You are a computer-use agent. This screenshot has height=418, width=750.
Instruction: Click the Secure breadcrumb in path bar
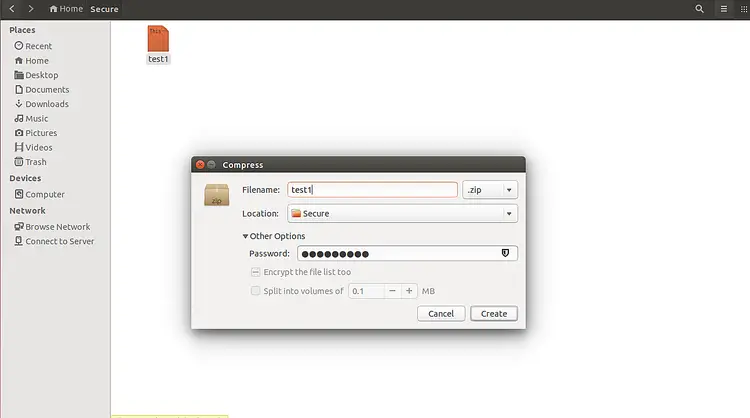pyautogui.click(x=104, y=9)
